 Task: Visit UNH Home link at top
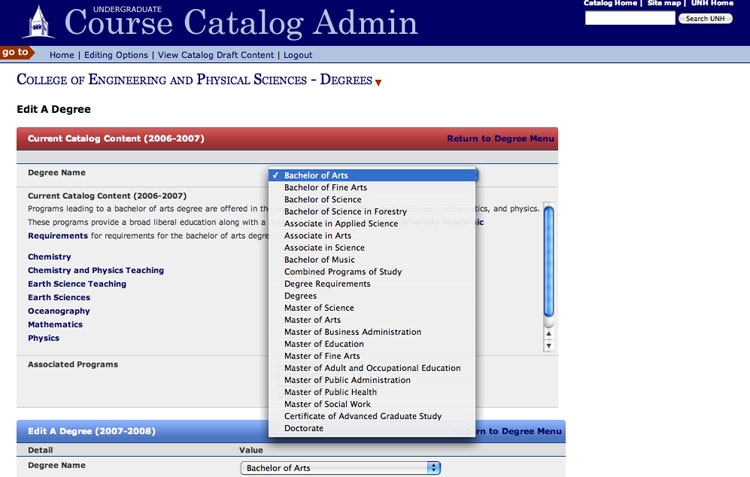712,3
